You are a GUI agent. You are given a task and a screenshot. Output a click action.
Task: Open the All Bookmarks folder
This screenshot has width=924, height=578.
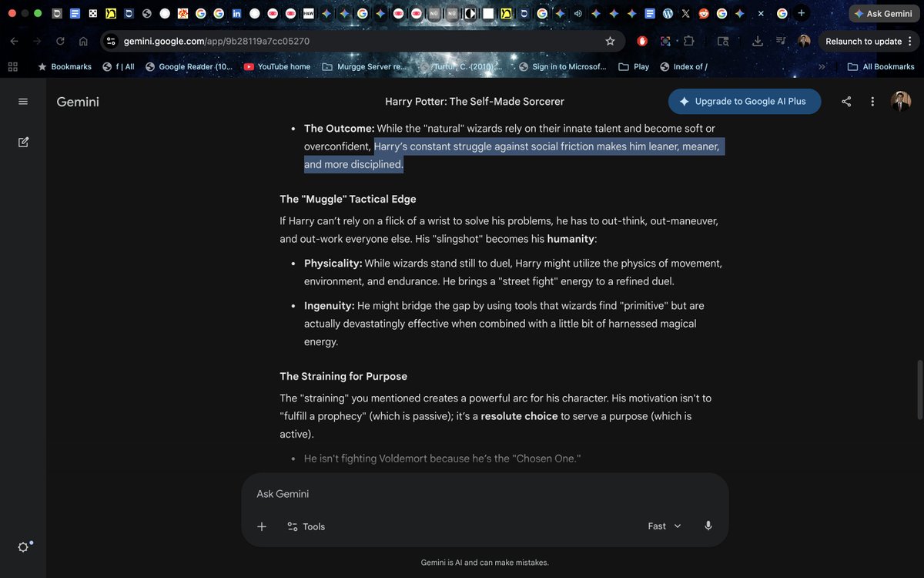881,67
